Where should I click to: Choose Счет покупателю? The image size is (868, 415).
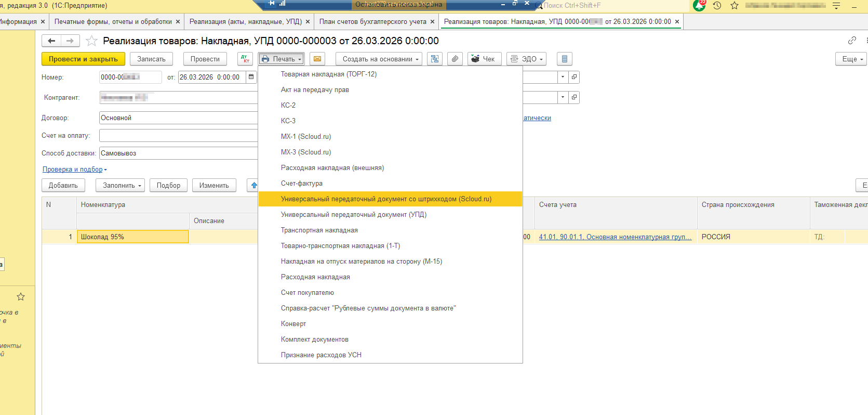[x=390, y=293]
